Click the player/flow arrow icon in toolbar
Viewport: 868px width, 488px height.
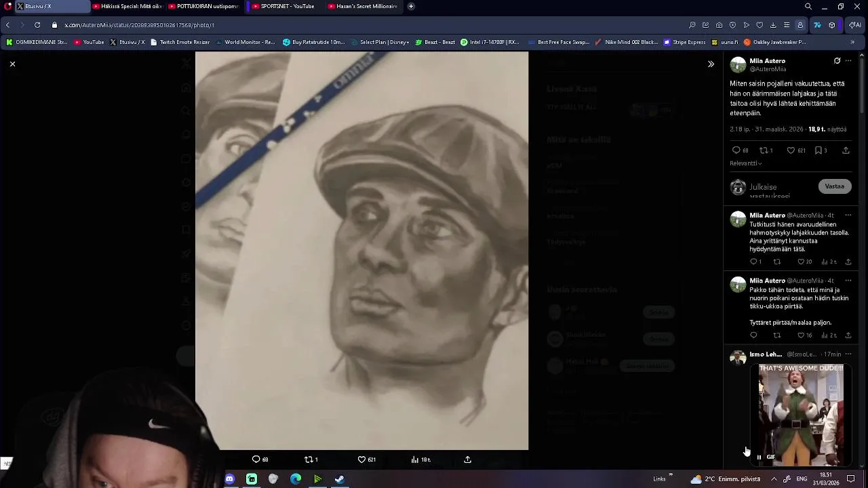pyautogui.click(x=746, y=25)
